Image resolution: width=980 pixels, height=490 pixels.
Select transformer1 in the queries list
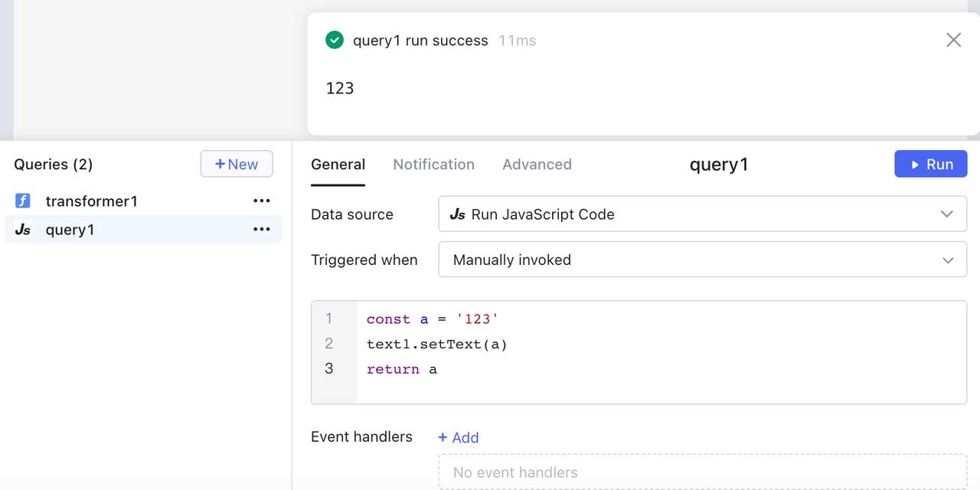[92, 201]
